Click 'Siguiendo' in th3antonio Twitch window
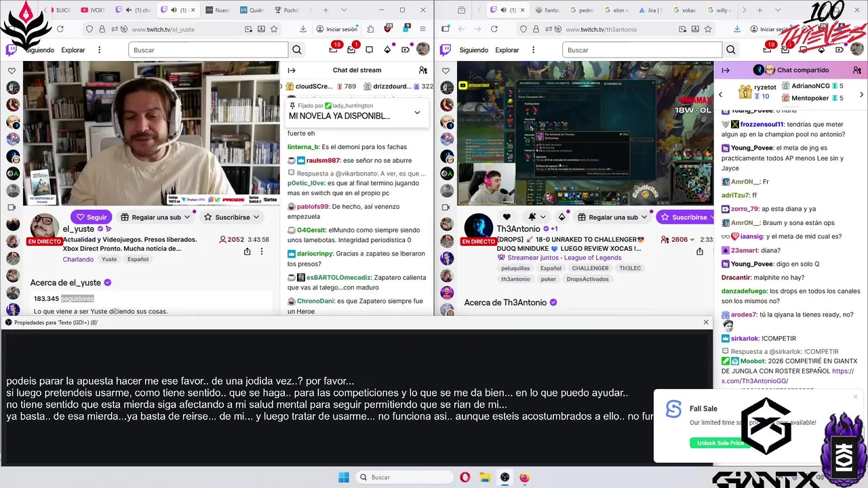The height and width of the screenshot is (488, 868). pyautogui.click(x=473, y=50)
